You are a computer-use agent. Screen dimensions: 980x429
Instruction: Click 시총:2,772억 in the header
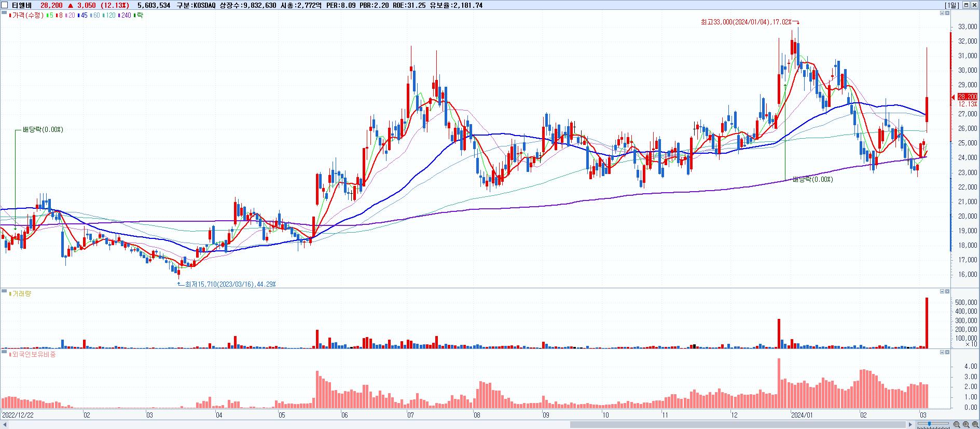point(301,5)
